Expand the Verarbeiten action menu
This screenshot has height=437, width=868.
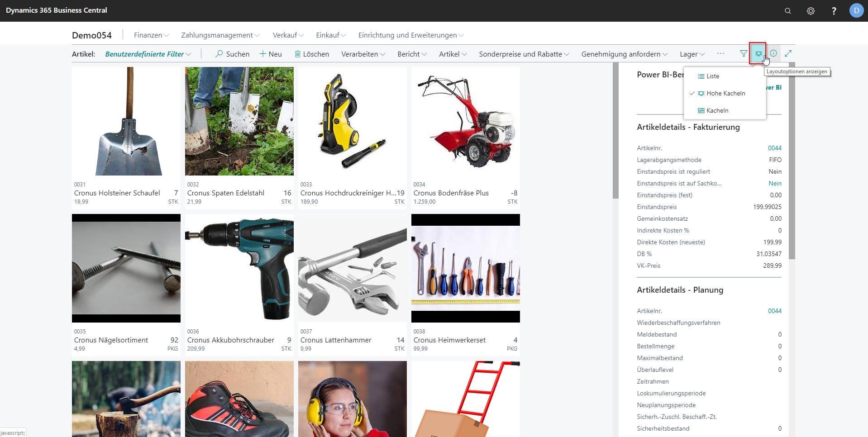coord(363,54)
